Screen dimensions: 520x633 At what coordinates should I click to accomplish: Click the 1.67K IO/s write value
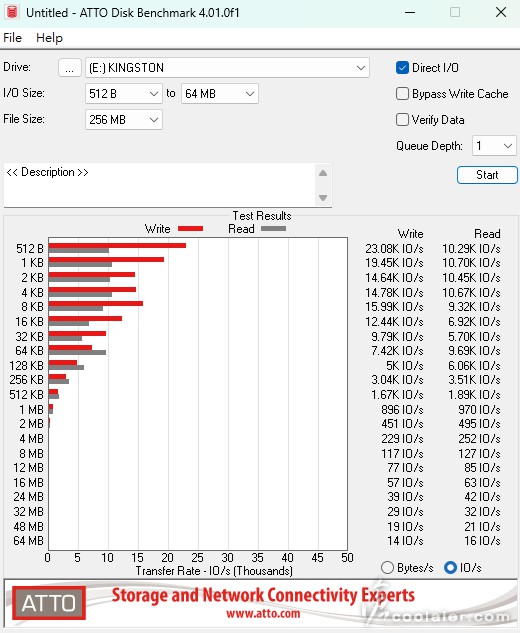397,394
